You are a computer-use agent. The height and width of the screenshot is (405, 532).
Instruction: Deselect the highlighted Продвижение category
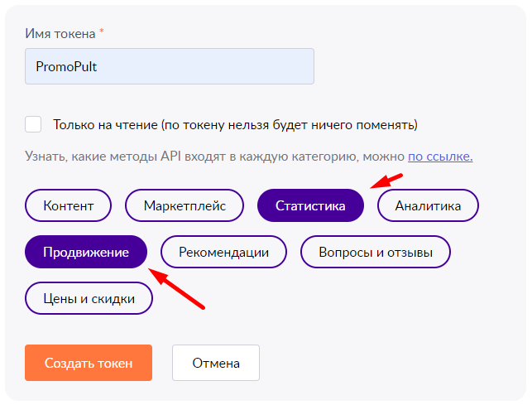(x=86, y=252)
